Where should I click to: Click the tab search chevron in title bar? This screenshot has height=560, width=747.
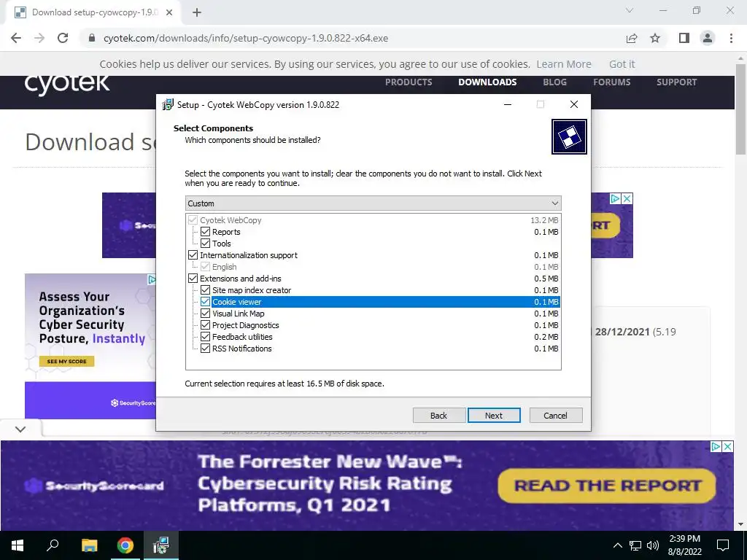pyautogui.click(x=630, y=10)
